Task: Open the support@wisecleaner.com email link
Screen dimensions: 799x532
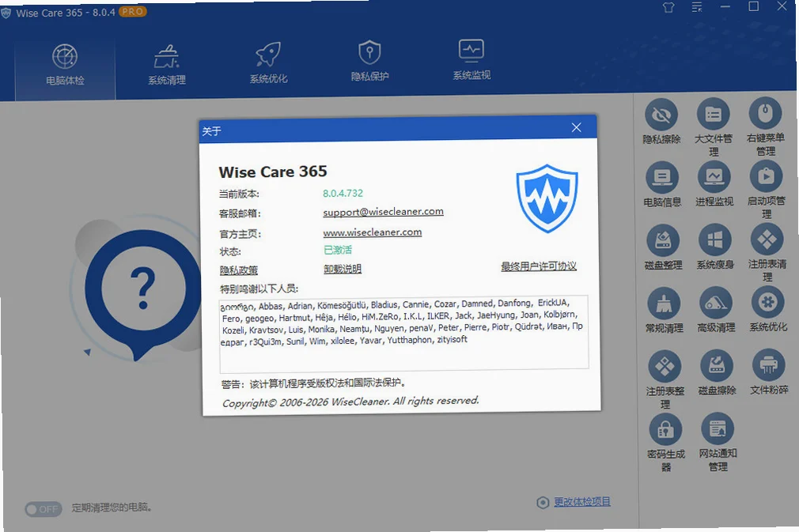Action: [x=383, y=212]
